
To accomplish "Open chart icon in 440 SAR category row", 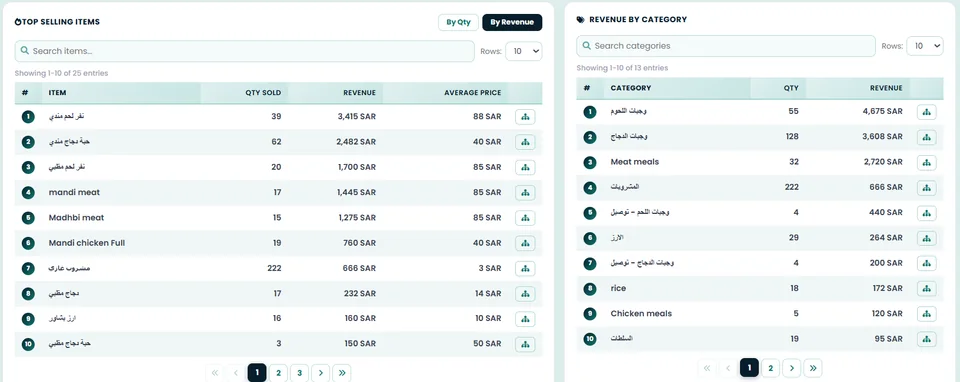I will (926, 213).
